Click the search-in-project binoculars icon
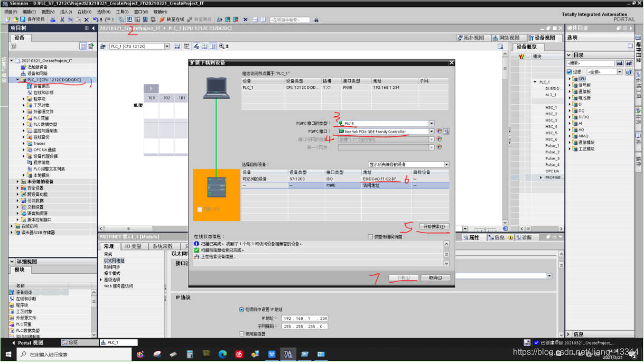The height and width of the screenshot is (362, 644). point(316,20)
